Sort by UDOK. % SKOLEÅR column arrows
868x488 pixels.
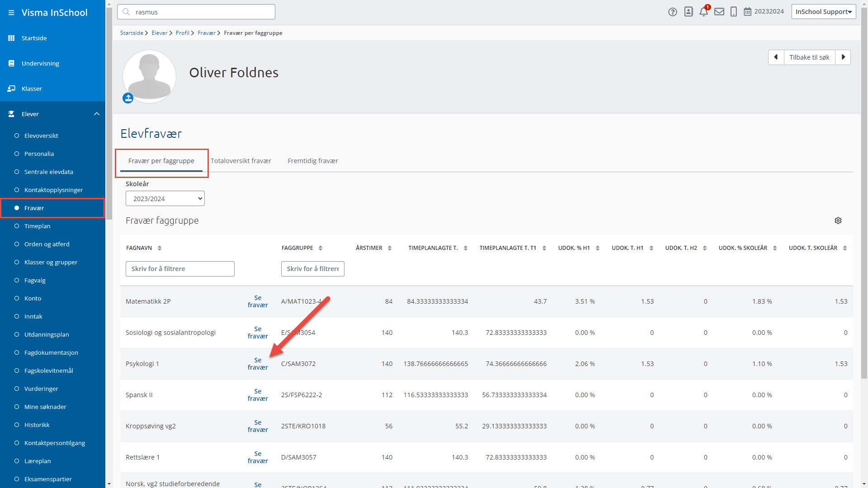pyautogui.click(x=775, y=248)
